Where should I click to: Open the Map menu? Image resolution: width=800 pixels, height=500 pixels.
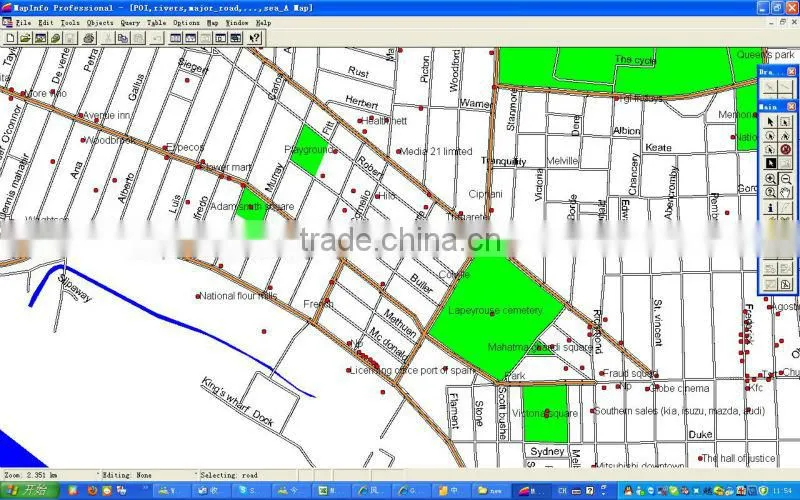[212, 22]
